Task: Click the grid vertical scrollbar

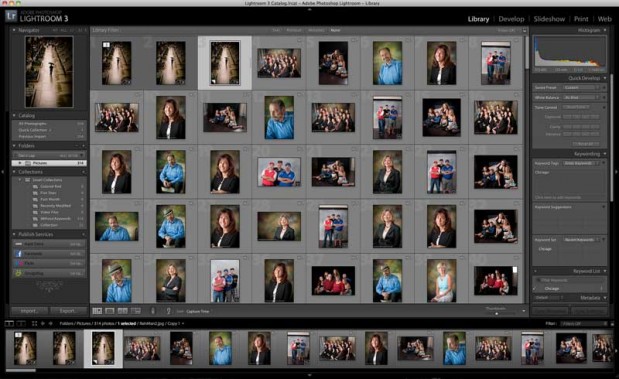Action: click(527, 53)
